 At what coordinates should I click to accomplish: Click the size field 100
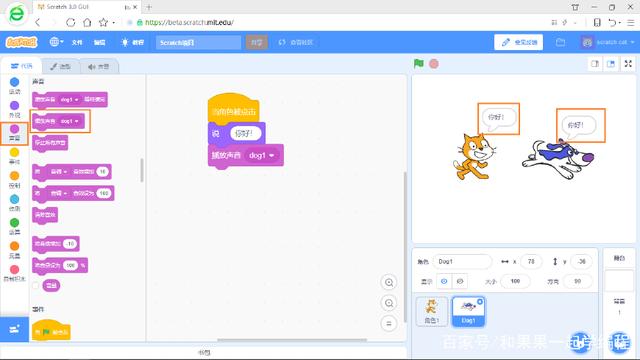(x=516, y=281)
